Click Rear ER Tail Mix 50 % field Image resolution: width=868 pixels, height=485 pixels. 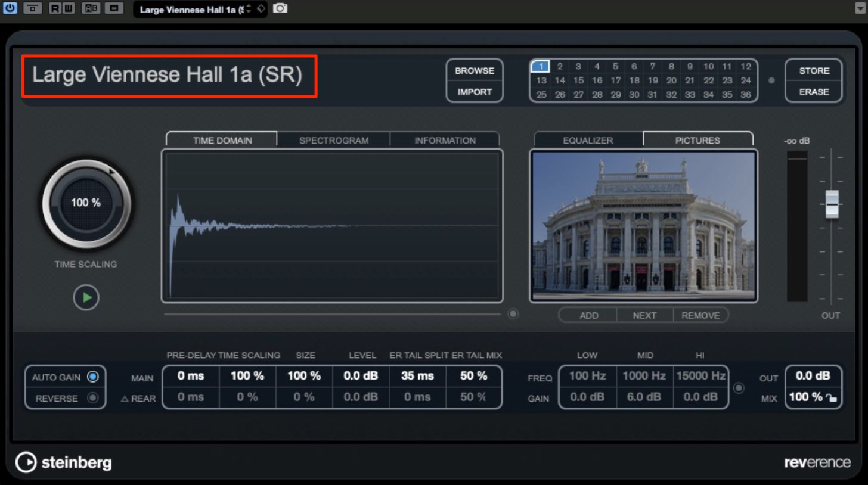coord(474,397)
